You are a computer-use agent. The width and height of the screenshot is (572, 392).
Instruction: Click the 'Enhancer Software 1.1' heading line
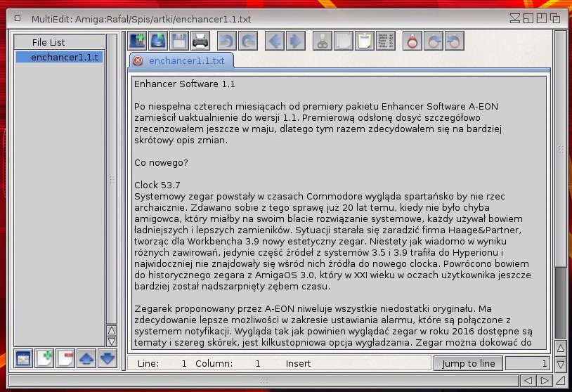point(184,84)
